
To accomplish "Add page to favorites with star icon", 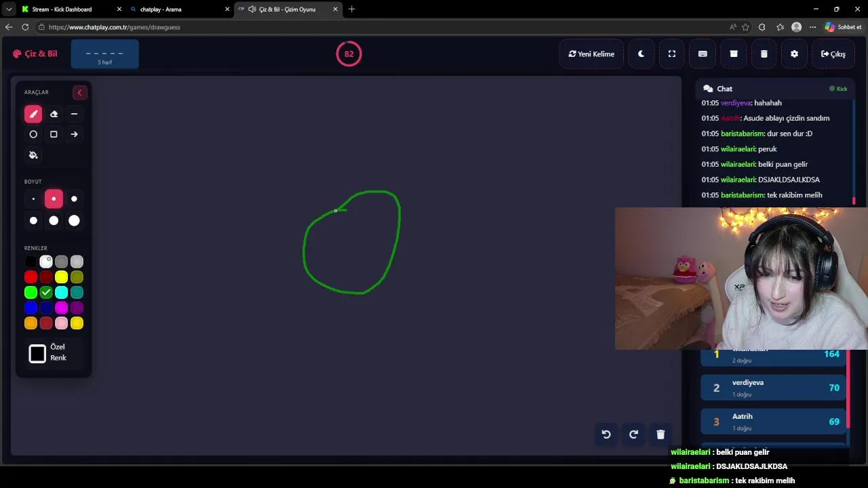I will coord(746,27).
